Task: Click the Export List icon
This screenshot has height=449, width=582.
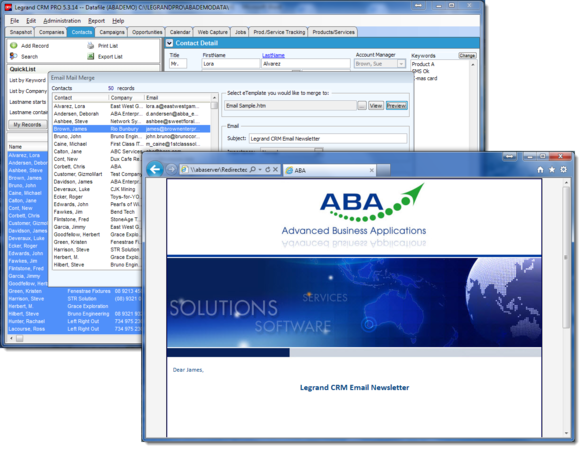Action: 91,56
